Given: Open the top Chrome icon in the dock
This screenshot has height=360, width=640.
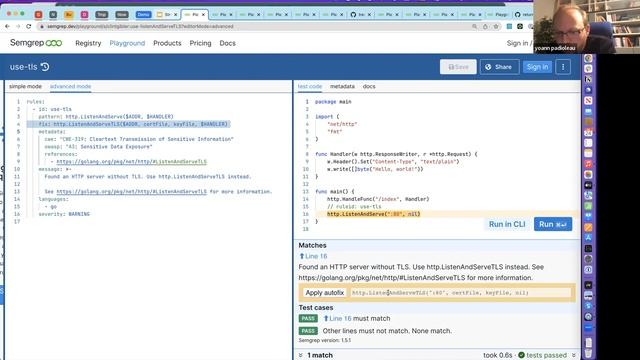Looking at the screenshot, I should pos(588,58).
